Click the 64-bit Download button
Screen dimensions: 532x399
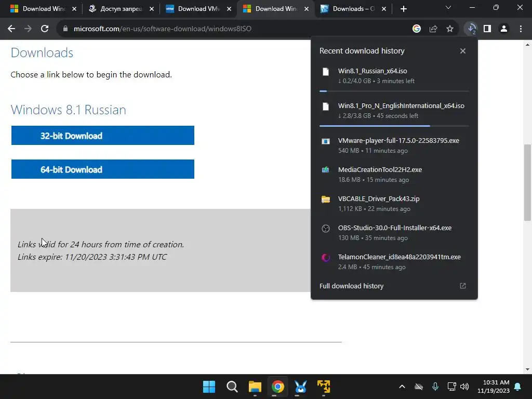(x=103, y=169)
